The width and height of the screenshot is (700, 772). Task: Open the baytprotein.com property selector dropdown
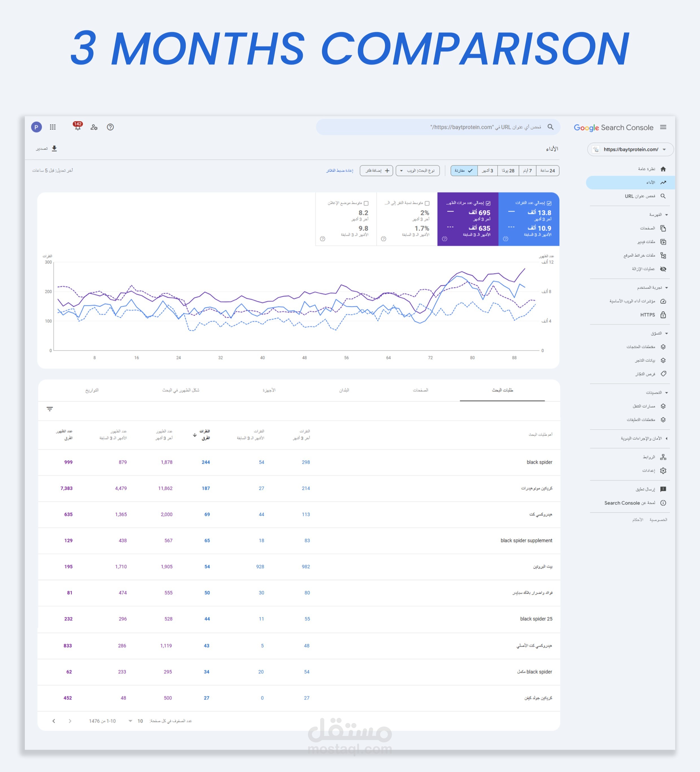630,149
